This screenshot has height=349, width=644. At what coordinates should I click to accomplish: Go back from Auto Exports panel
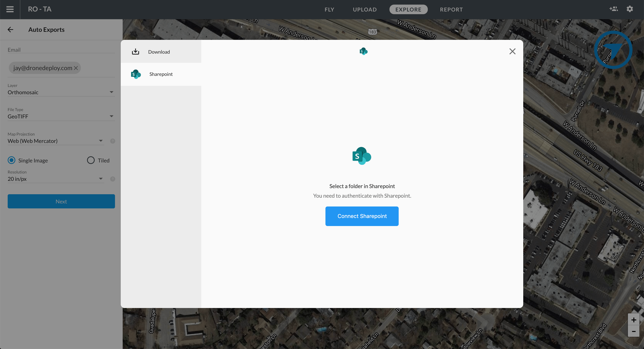(x=10, y=29)
